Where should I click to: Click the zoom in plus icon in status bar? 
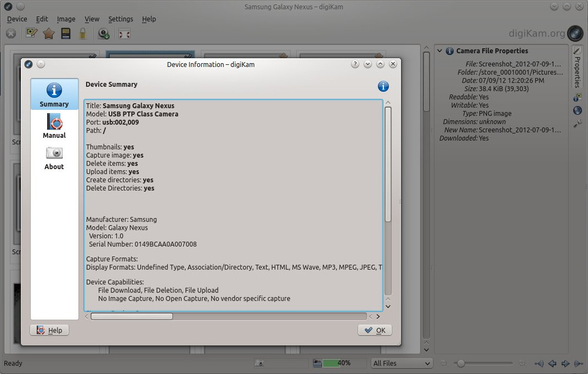point(522,363)
